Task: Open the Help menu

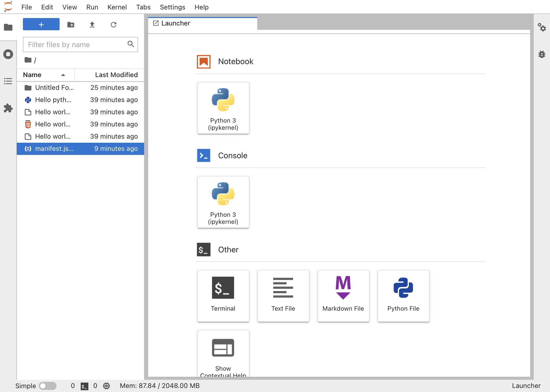Action: (x=201, y=7)
